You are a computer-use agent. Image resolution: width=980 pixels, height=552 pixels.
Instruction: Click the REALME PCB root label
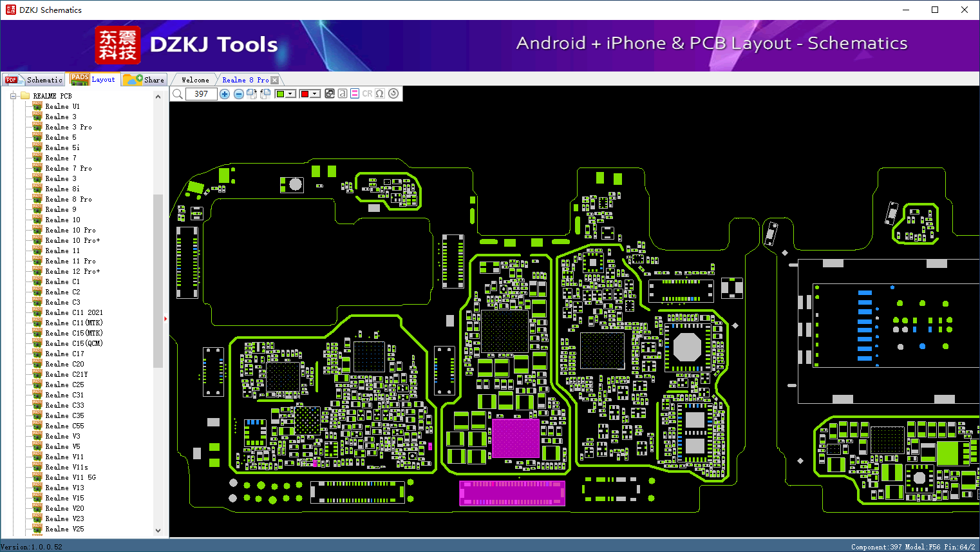52,96
